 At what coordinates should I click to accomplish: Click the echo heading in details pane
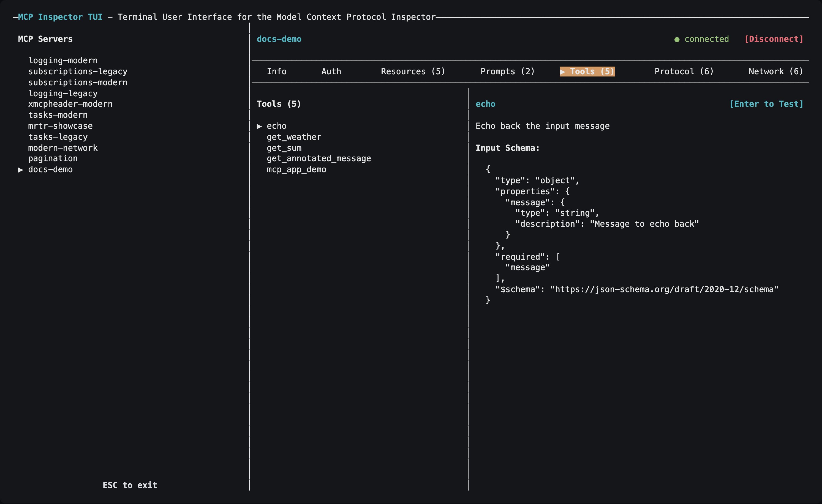[485, 104]
